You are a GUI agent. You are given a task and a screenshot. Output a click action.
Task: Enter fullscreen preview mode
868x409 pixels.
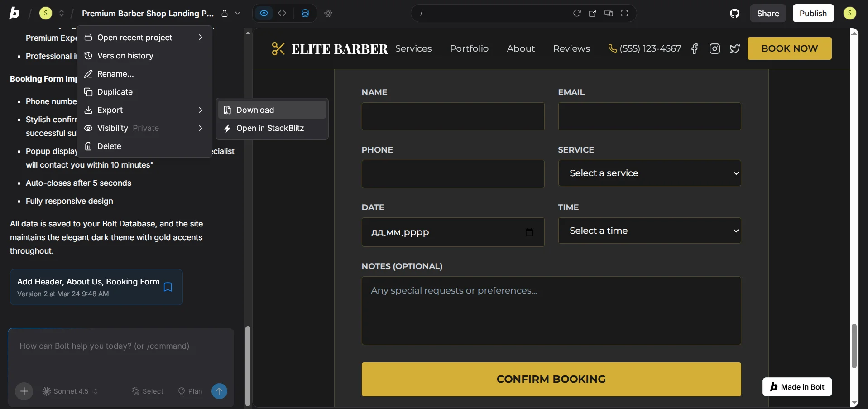(624, 13)
